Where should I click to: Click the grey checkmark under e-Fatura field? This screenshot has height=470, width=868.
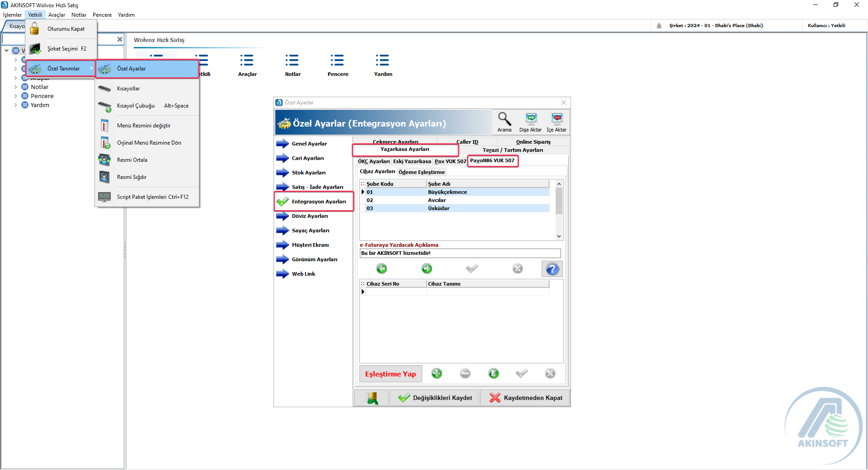[x=472, y=268]
